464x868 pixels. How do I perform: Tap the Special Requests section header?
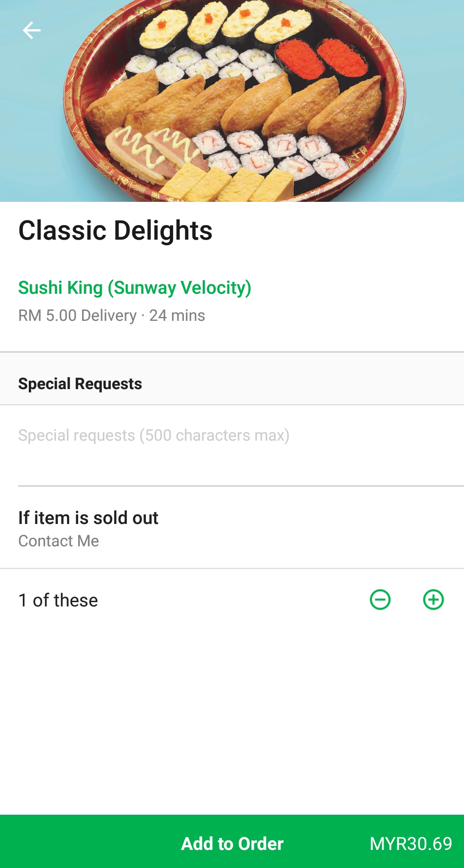(x=80, y=384)
